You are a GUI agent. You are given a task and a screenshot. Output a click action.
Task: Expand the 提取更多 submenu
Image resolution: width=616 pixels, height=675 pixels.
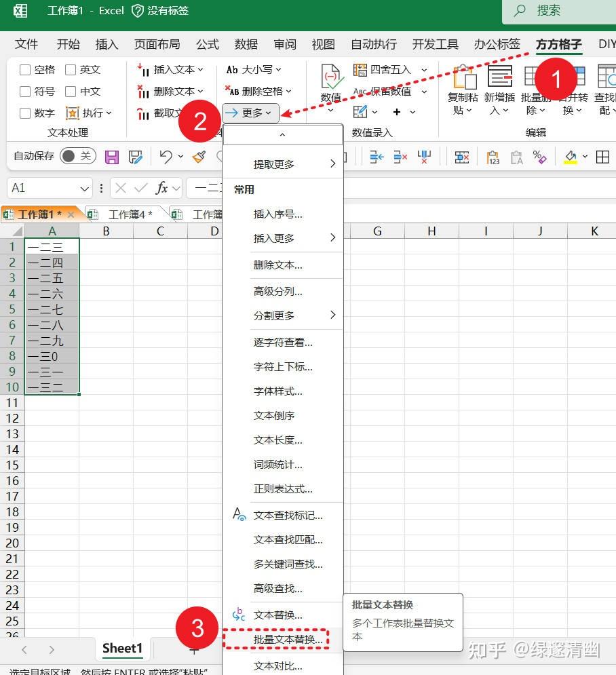(x=283, y=164)
